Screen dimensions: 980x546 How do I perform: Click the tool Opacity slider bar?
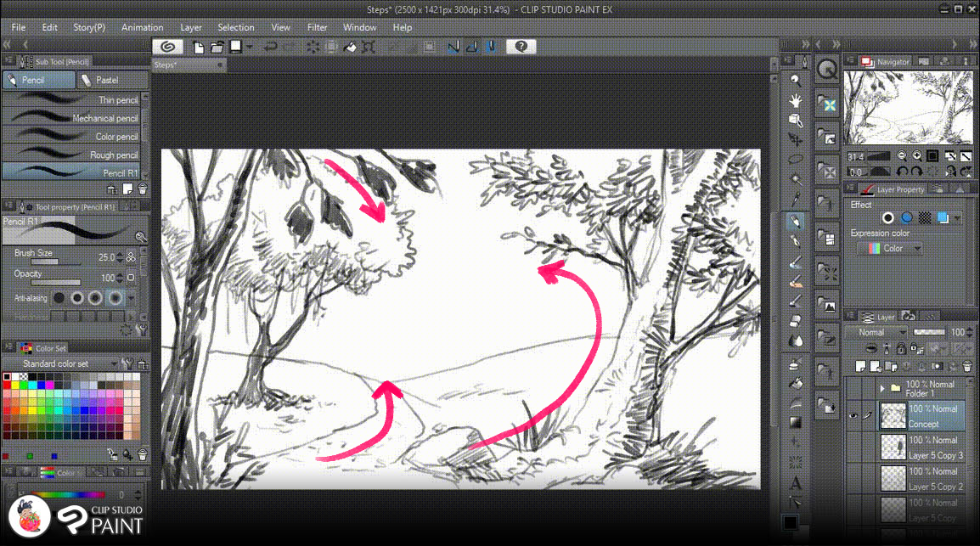(x=56, y=283)
